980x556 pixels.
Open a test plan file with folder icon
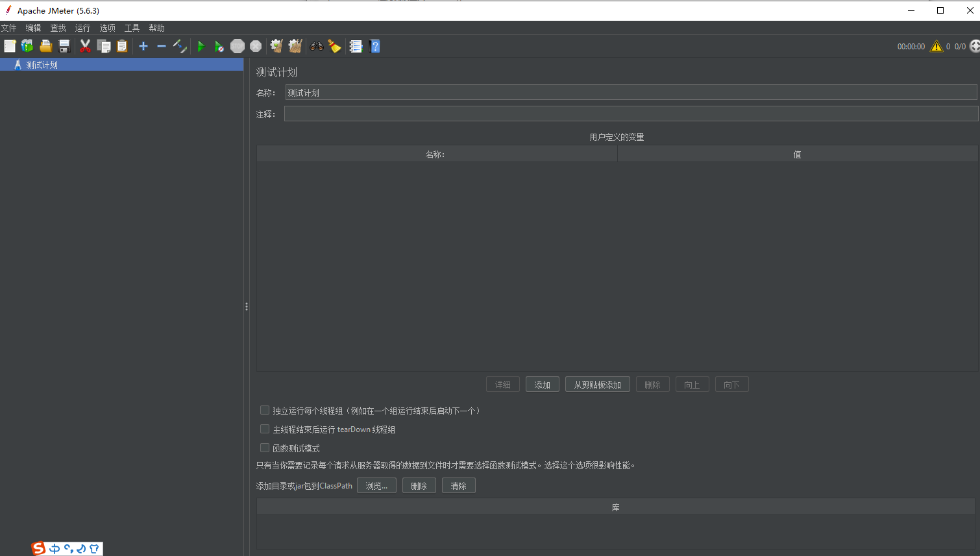tap(45, 46)
